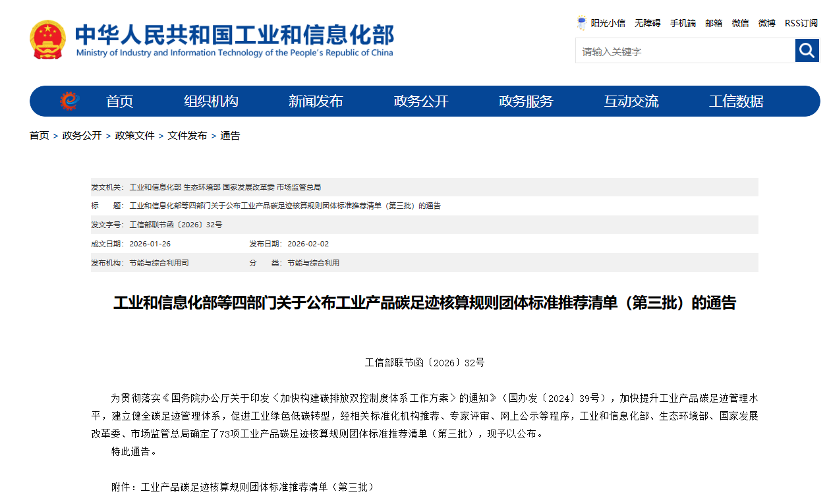The height and width of the screenshot is (504, 827).
Task: Click the 微信 link at top
Action: 740,23
